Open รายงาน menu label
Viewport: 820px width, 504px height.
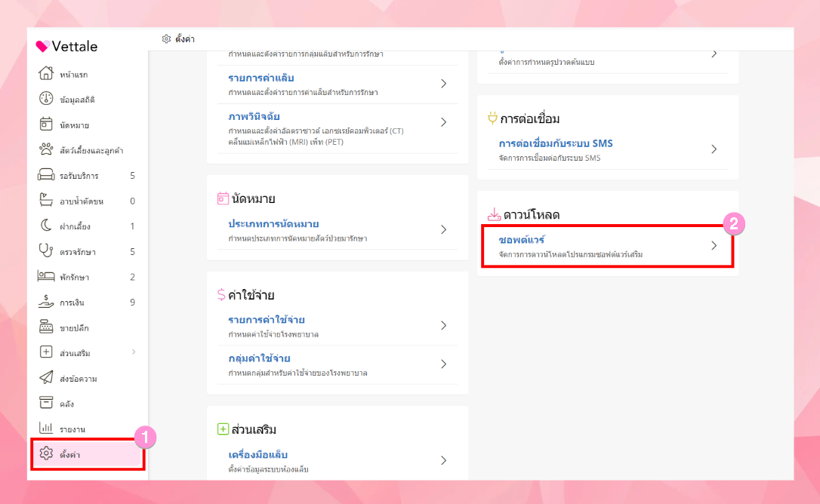tap(72, 429)
